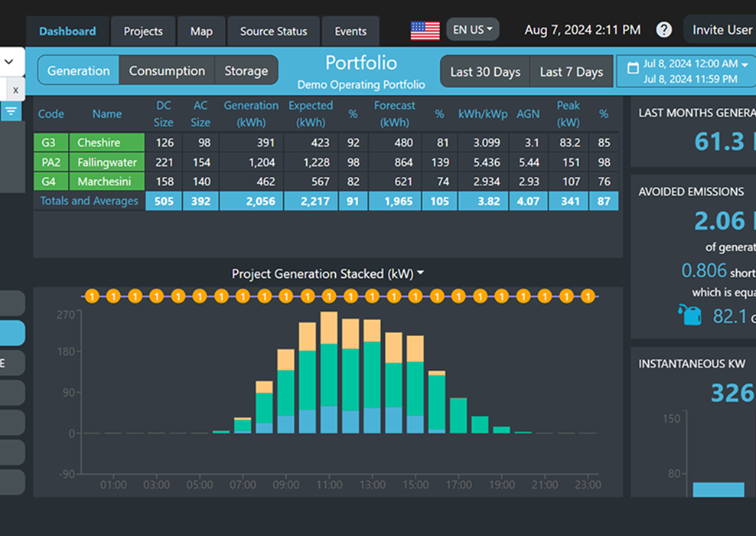
Task: Click the US flag icon
Action: [425, 31]
